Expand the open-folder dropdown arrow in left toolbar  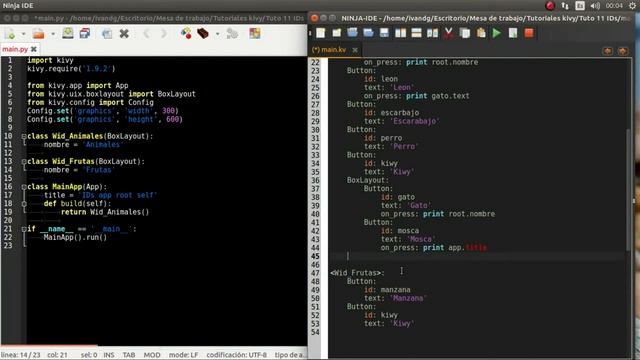click(53, 34)
